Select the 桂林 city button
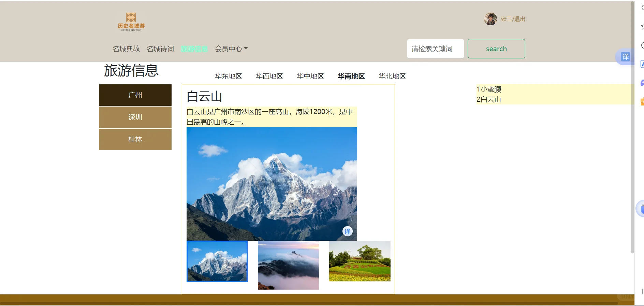 [135, 139]
